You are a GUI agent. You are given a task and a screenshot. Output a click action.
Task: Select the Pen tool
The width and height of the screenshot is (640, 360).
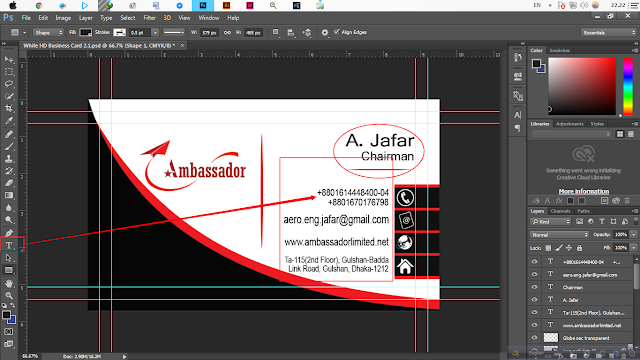click(x=9, y=233)
